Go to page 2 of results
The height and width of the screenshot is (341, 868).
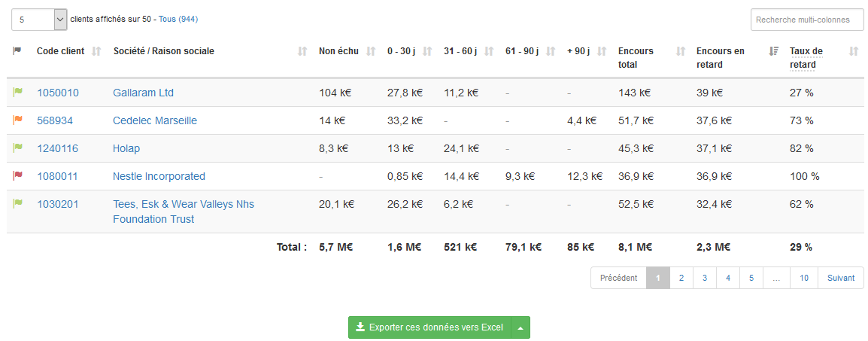(x=681, y=278)
